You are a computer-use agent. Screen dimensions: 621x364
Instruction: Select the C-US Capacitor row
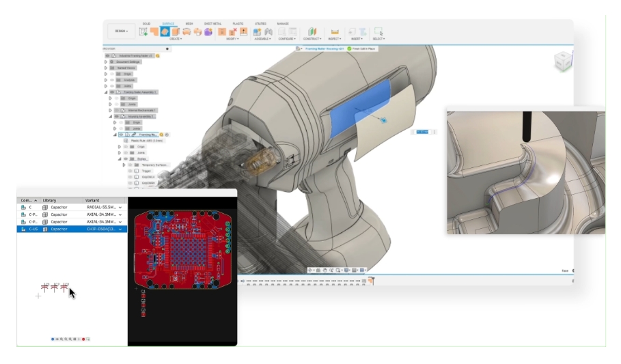(x=72, y=229)
